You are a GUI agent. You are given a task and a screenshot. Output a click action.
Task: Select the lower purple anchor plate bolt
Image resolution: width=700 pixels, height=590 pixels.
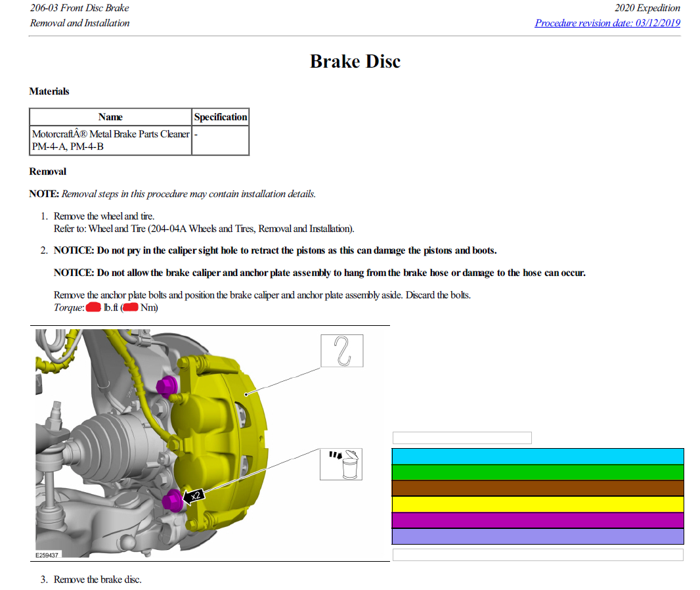tap(171, 501)
